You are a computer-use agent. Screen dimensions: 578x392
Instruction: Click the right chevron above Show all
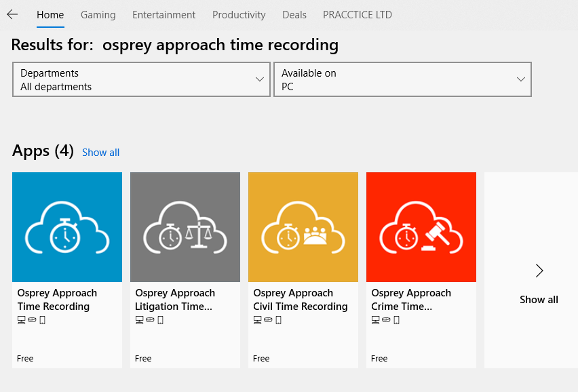click(539, 271)
